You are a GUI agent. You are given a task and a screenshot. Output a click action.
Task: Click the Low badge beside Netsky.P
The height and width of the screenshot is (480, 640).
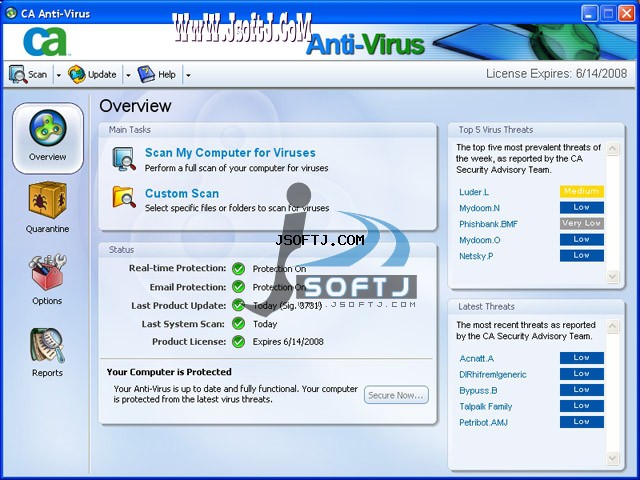click(x=582, y=256)
